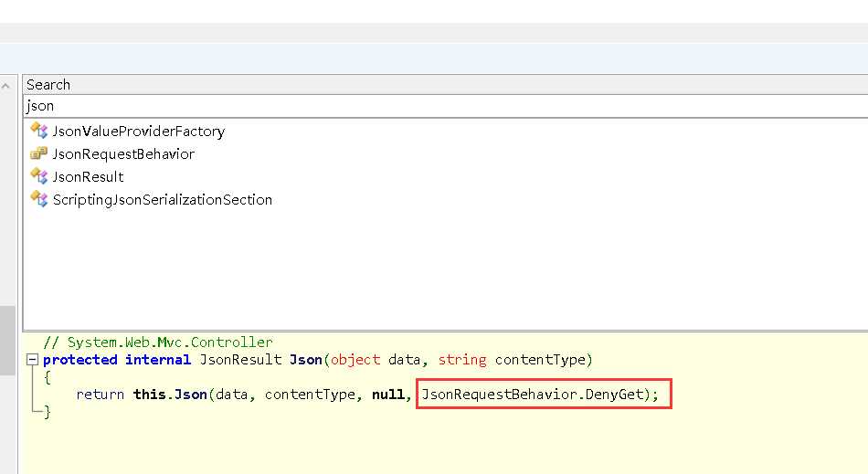Click the this.Json method call
Viewport: 868px width, 474px height.
171,394
